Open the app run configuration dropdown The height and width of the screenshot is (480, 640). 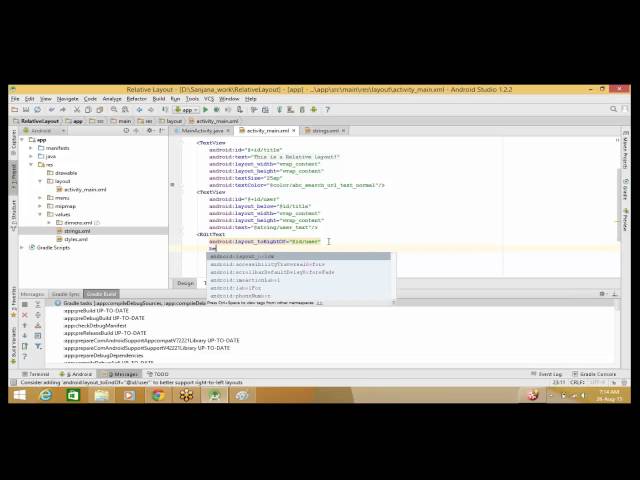tap(186, 109)
